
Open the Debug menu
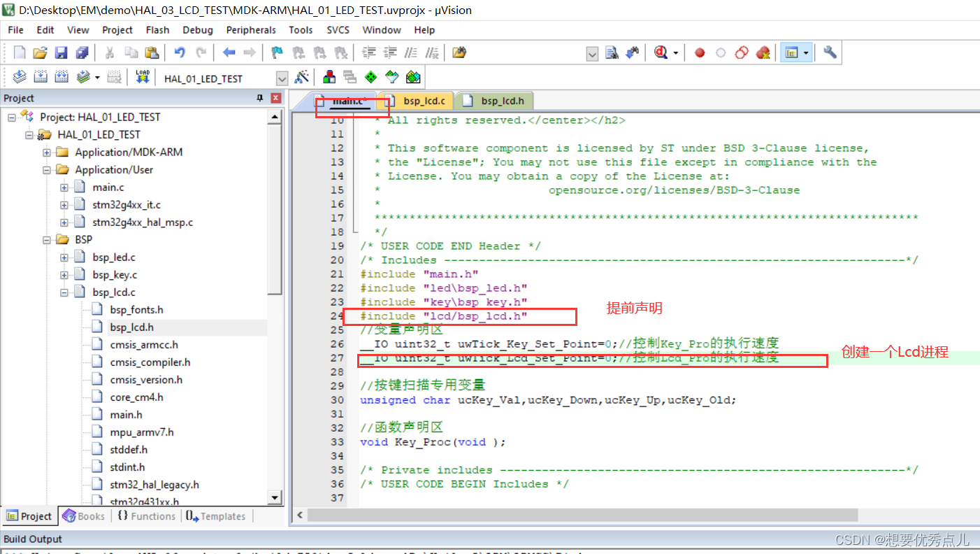coord(197,29)
